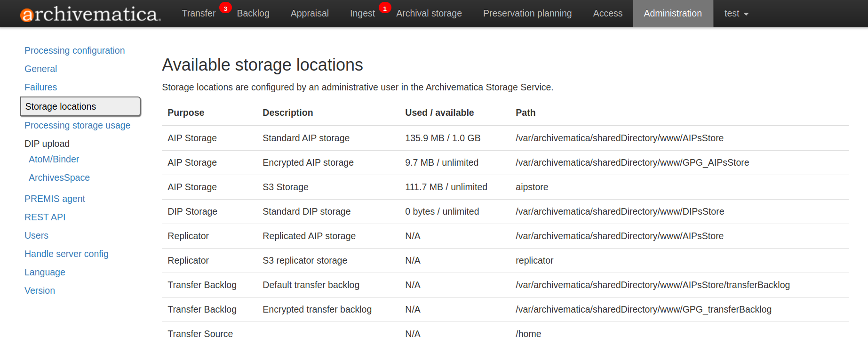Open the test user dropdown menu
868x346 pixels.
[x=736, y=14]
